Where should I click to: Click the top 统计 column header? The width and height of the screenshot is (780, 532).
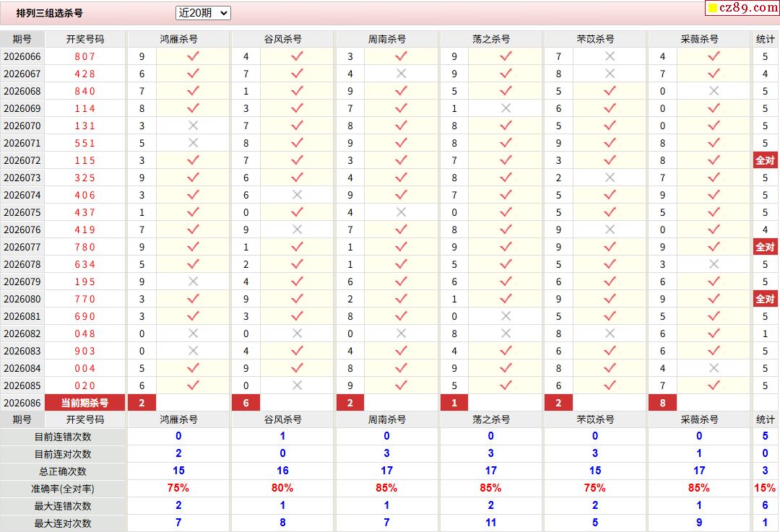[765, 39]
